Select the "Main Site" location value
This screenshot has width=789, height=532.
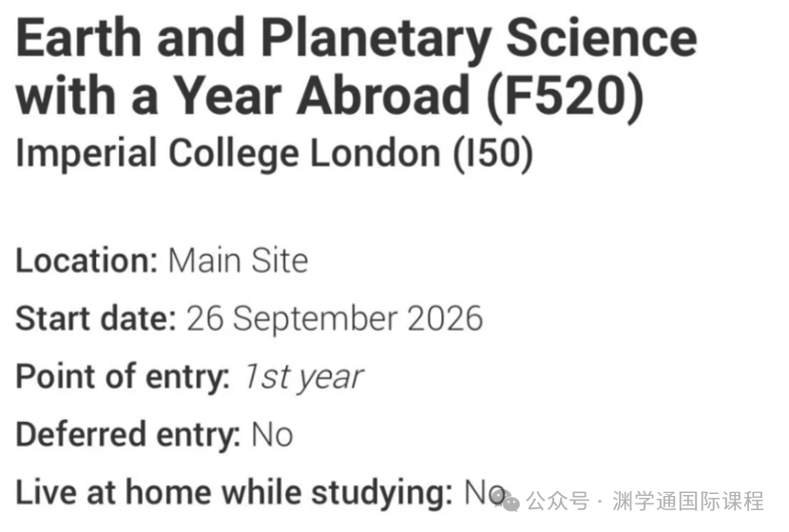click(x=238, y=260)
